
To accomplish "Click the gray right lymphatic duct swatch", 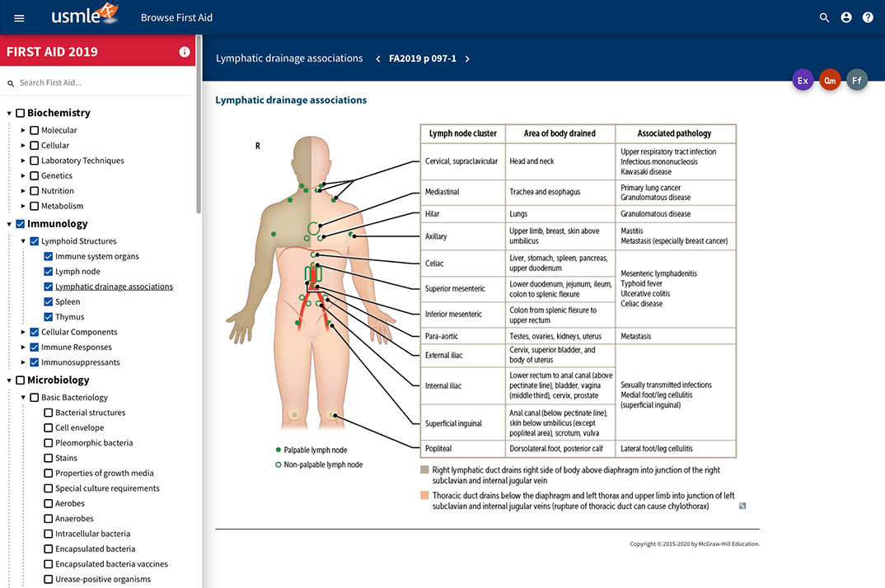I will coord(424,469).
